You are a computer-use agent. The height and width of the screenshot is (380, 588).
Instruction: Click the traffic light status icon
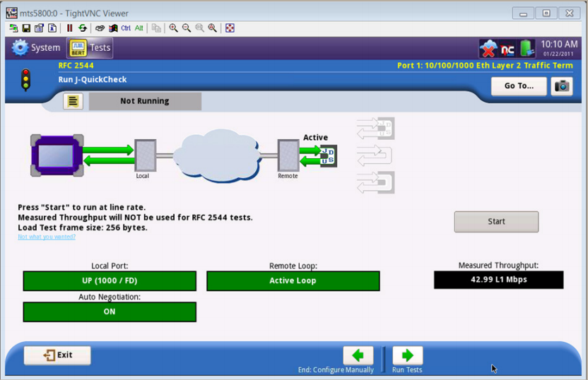click(25, 79)
